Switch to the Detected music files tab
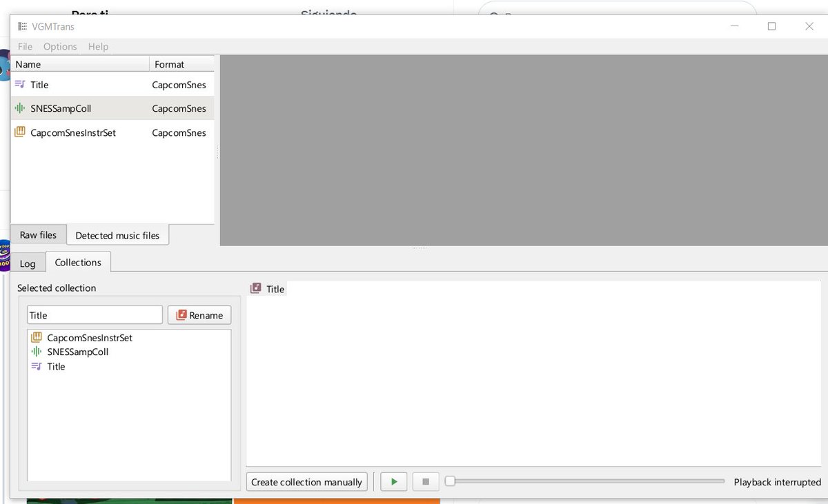Image resolution: width=828 pixels, height=504 pixels. [x=117, y=235]
